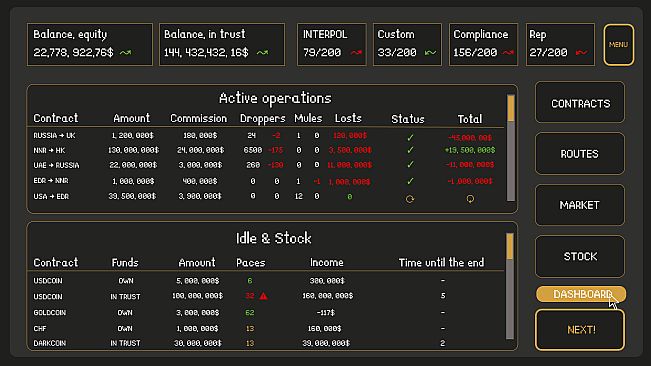Click the Idle & Stock scrollbar handle

click(510, 246)
